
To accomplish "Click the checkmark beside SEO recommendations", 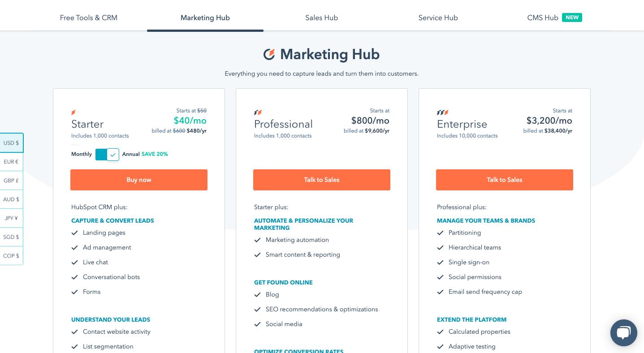I will tap(258, 310).
